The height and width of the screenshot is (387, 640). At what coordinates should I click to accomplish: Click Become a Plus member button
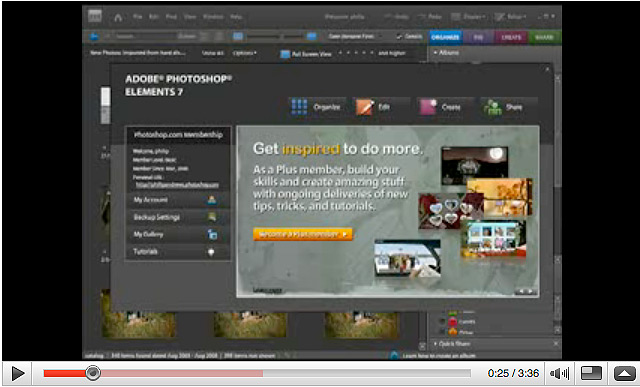point(302,234)
